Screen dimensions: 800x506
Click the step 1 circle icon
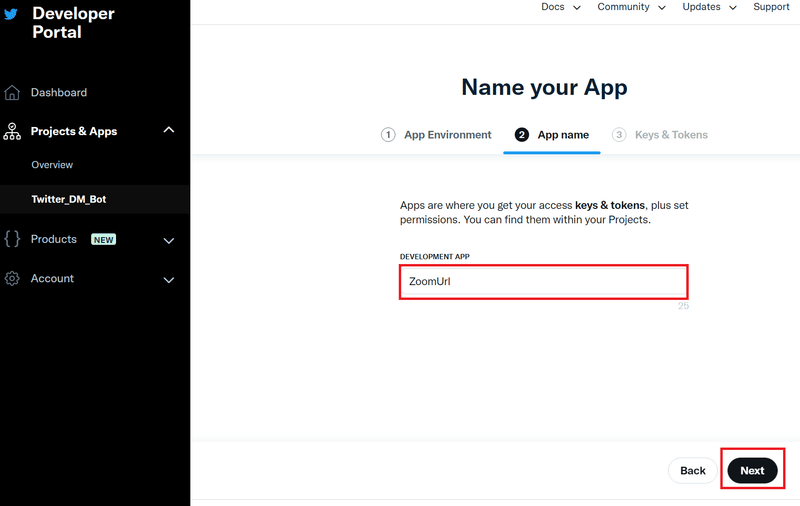[x=388, y=135]
